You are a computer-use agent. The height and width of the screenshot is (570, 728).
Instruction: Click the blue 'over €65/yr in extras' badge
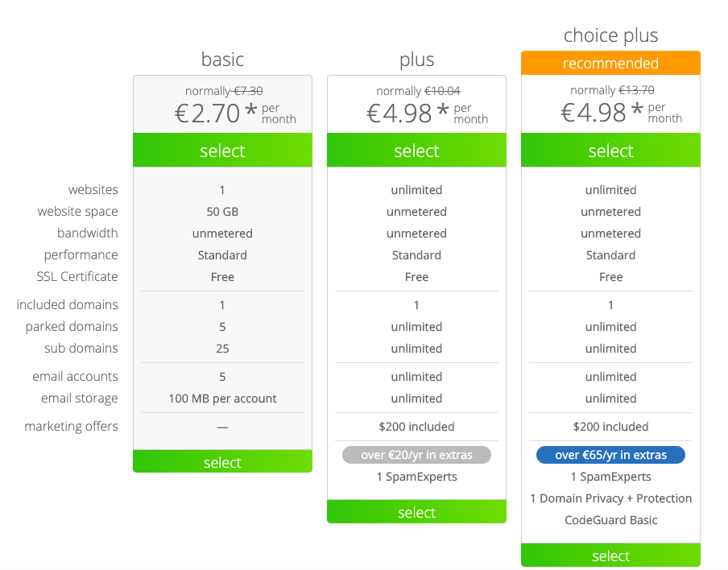(610, 455)
